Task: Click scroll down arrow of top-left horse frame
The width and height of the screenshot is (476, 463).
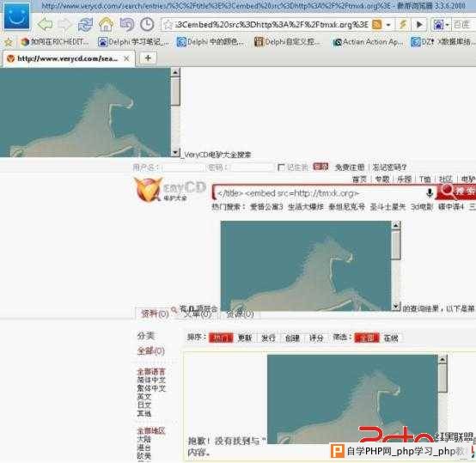Action: (175, 152)
